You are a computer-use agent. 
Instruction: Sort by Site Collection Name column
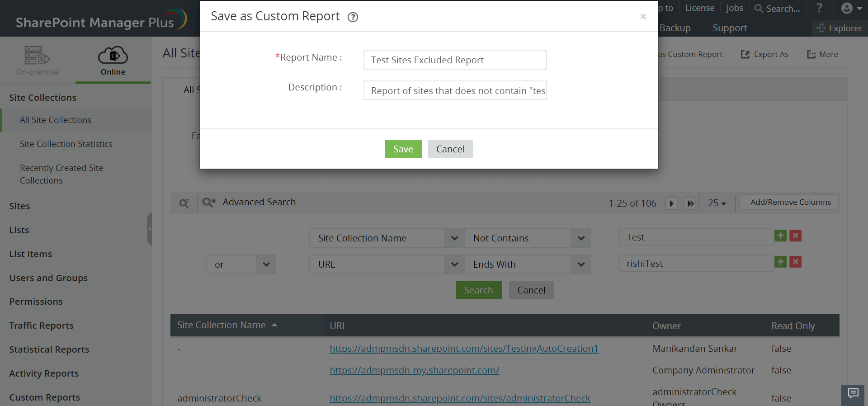click(222, 325)
